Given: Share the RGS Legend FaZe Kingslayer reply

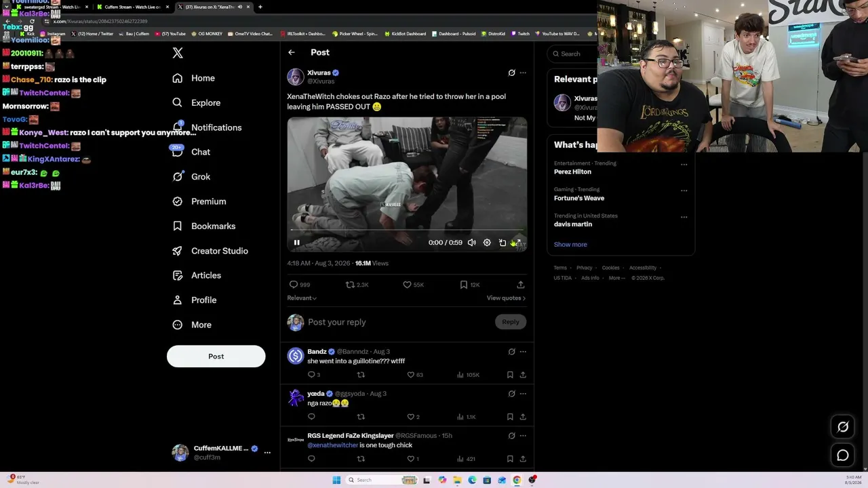Looking at the screenshot, I should [x=523, y=459].
